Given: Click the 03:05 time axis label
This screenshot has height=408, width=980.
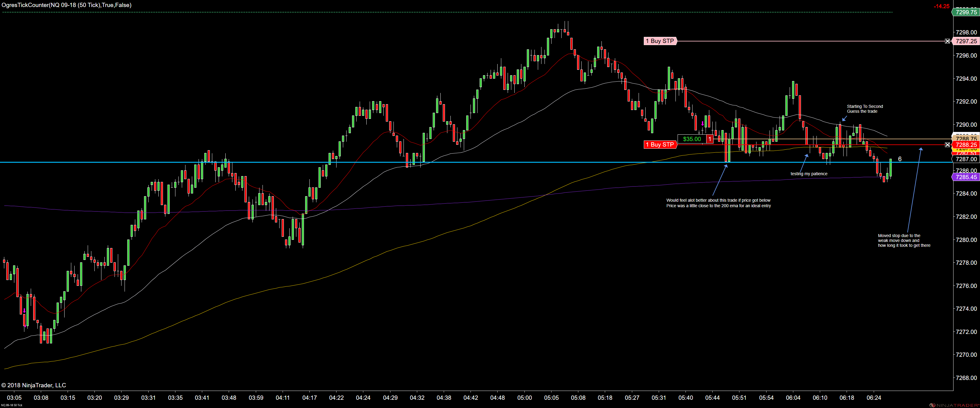Looking at the screenshot, I should [x=14, y=398].
